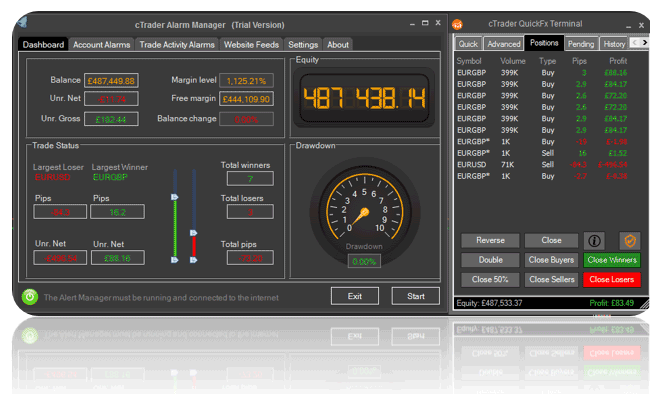Click the Close Sellers button

551,280
